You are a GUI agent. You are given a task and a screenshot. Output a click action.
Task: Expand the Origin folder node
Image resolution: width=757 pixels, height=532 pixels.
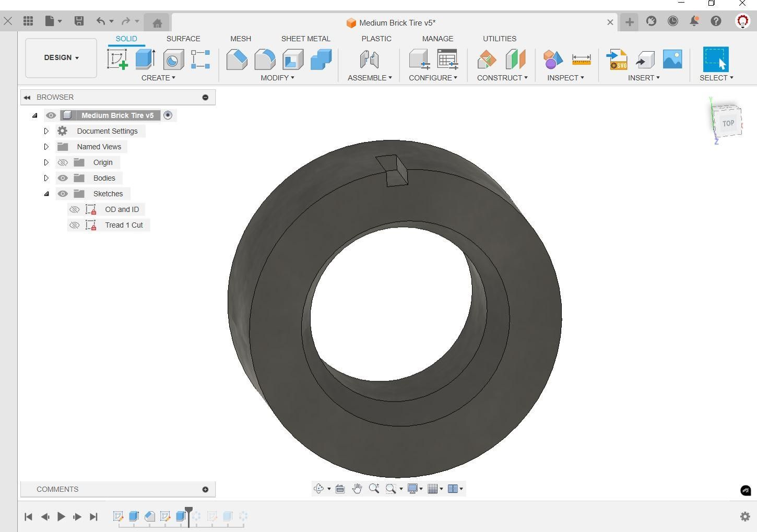(x=46, y=162)
